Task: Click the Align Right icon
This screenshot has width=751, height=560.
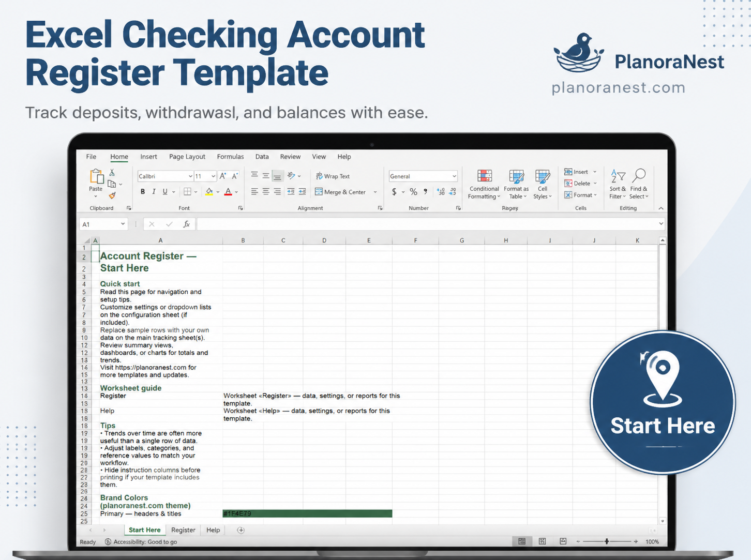Action: 277,192
